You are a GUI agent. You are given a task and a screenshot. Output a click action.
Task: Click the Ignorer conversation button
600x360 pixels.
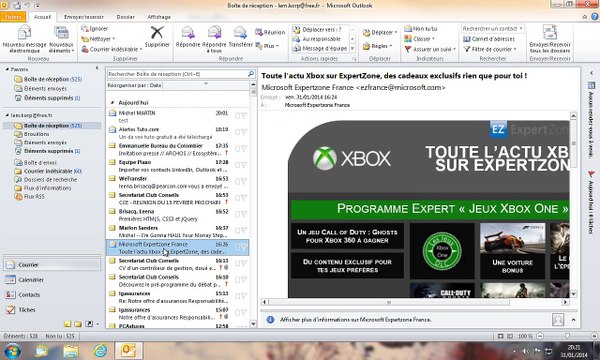coord(95,29)
